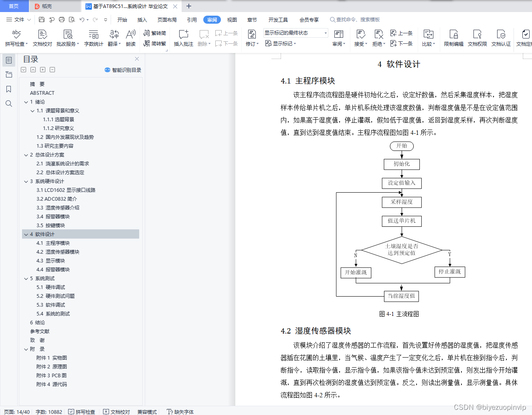Open a new tab with plus button
Image resolution: width=532 pixels, height=415 pixels.
189,6
